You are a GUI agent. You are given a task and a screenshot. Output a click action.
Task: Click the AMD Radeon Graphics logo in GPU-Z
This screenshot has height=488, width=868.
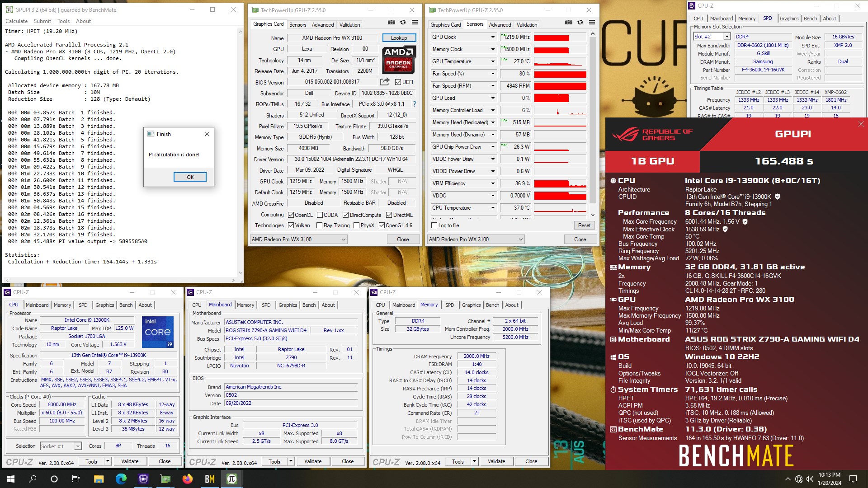[x=398, y=59]
